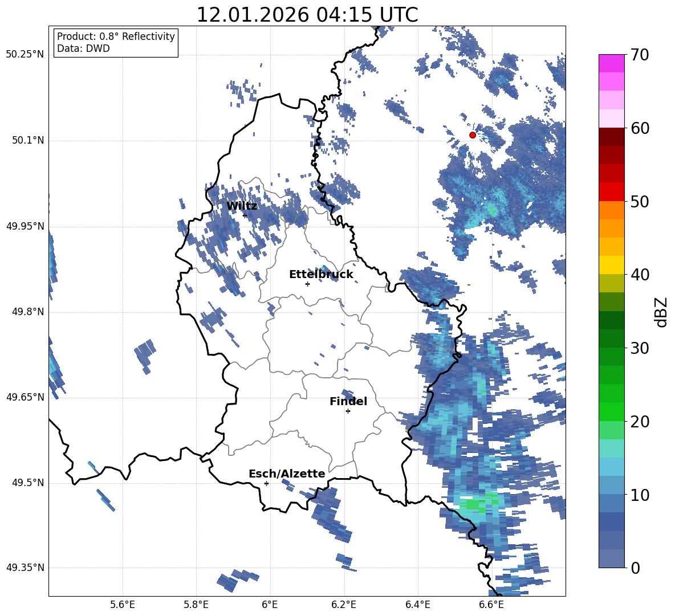Click the 5.8°E longitude label
The image size is (675, 616).
196,605
